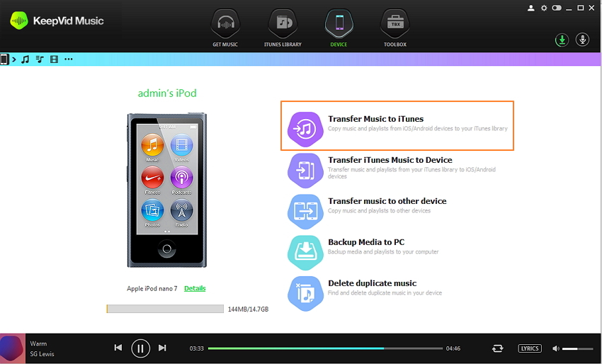Open the Get Music section

click(226, 27)
